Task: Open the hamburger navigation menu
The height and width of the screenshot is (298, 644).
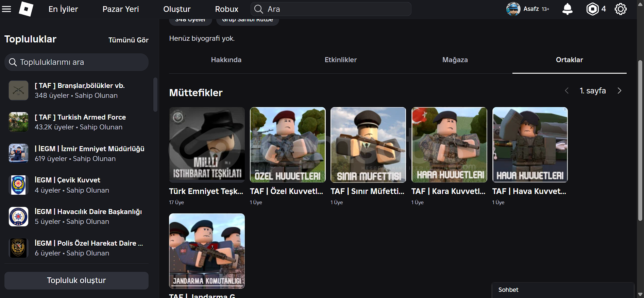Action: pyautogui.click(x=6, y=9)
